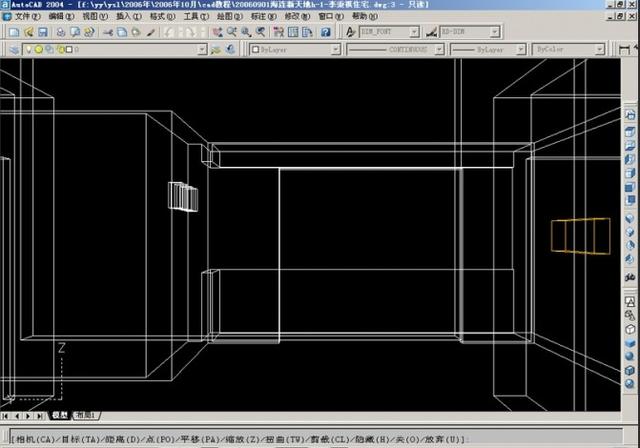Click the Pan Realtime icon
The height and width of the screenshot is (448, 640).
click(217, 32)
